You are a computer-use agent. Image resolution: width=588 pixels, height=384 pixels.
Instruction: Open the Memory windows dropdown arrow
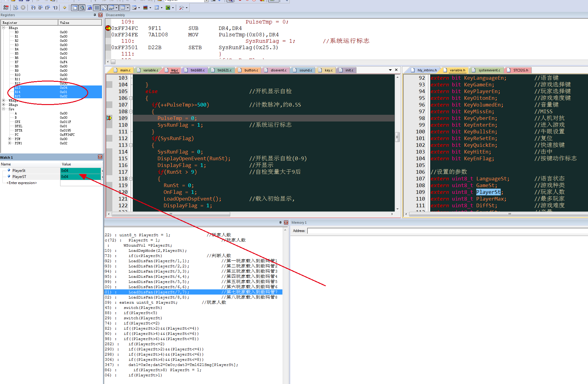coord(128,8)
